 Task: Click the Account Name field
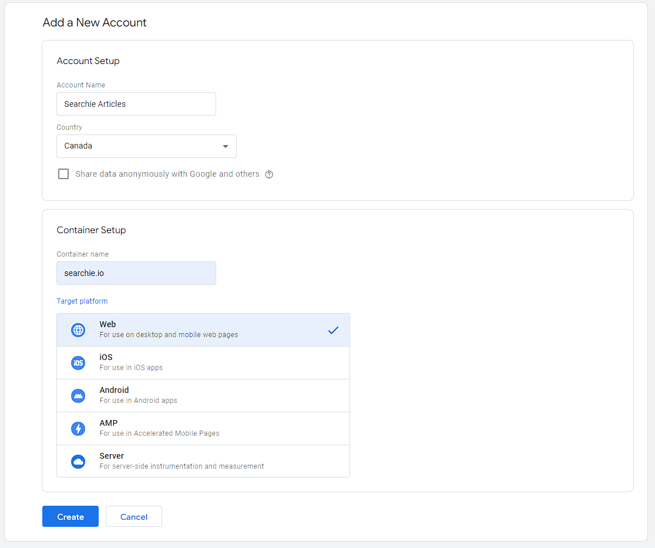(136, 104)
